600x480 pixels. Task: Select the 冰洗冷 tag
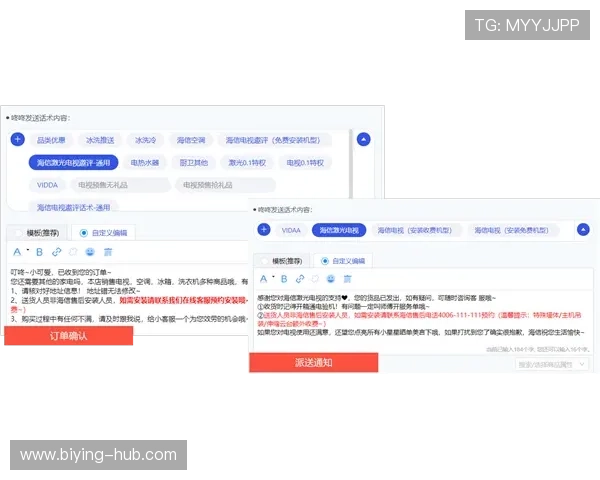click(145, 140)
